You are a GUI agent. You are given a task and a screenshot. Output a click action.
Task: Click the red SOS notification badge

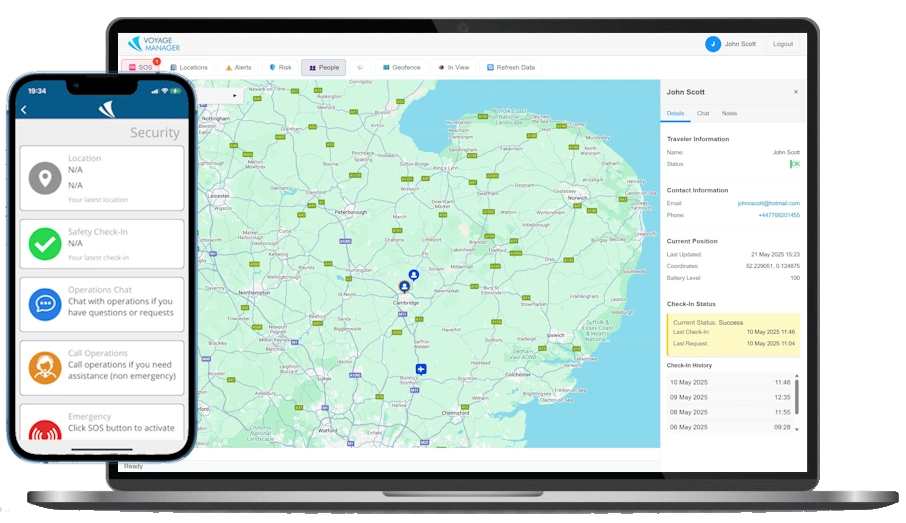coord(157,61)
